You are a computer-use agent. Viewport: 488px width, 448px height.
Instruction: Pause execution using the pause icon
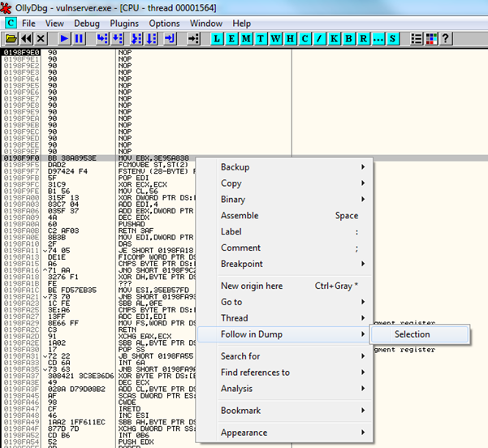coord(79,38)
